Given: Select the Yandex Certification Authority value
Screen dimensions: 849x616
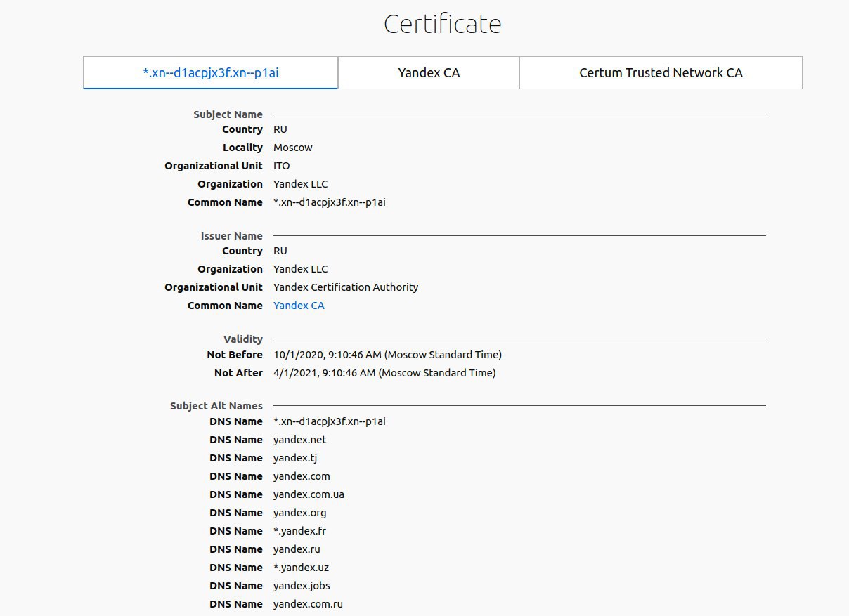Looking at the screenshot, I should tap(346, 287).
